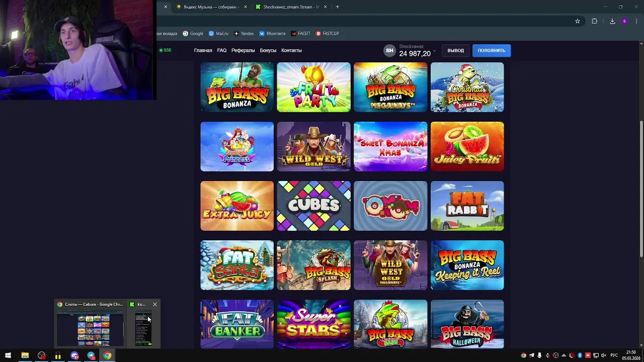
Task: Open Big Bass Halloween slot
Action: tap(467, 324)
